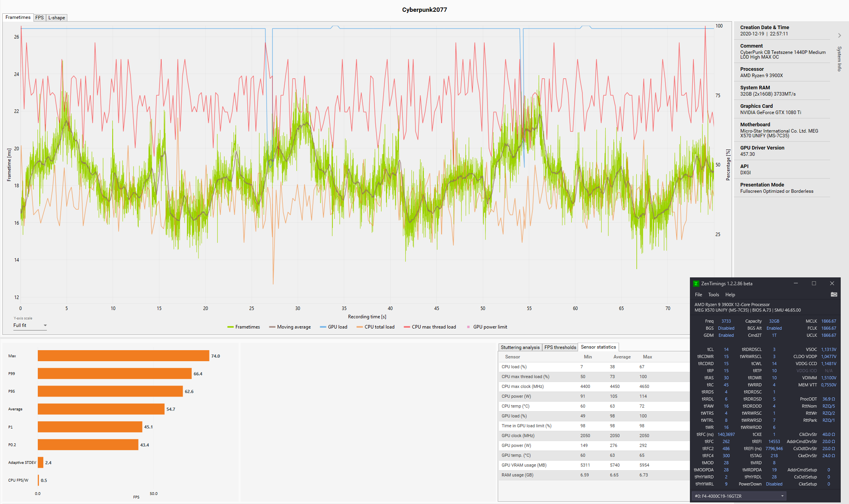
Task: Open the Stuttering analysis tab
Action: [x=520, y=347]
